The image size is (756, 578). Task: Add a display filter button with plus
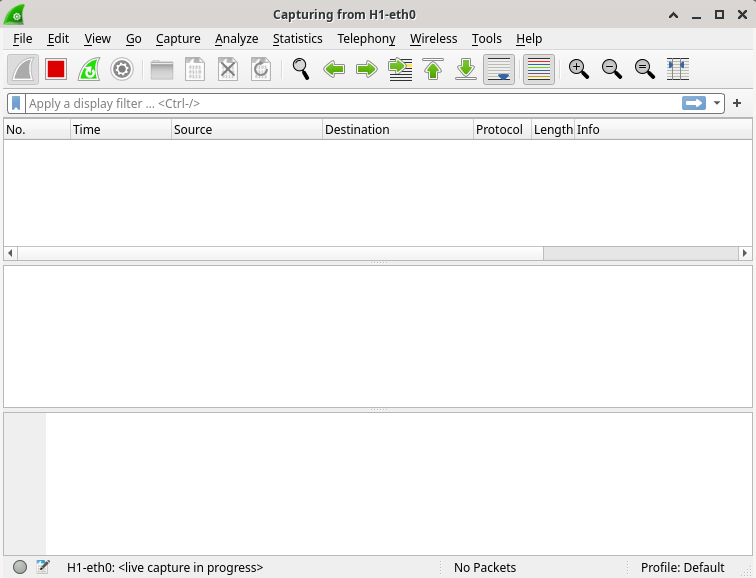[x=737, y=103]
